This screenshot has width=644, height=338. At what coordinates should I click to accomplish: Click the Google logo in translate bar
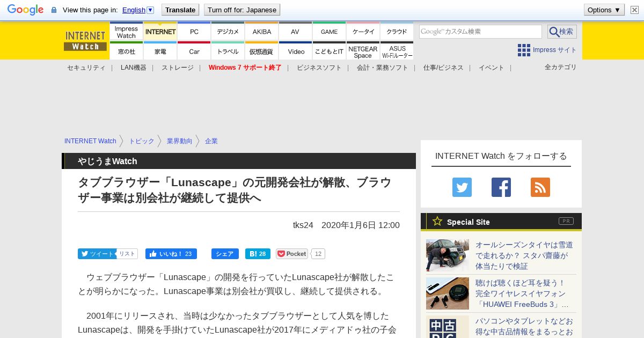coord(25,10)
